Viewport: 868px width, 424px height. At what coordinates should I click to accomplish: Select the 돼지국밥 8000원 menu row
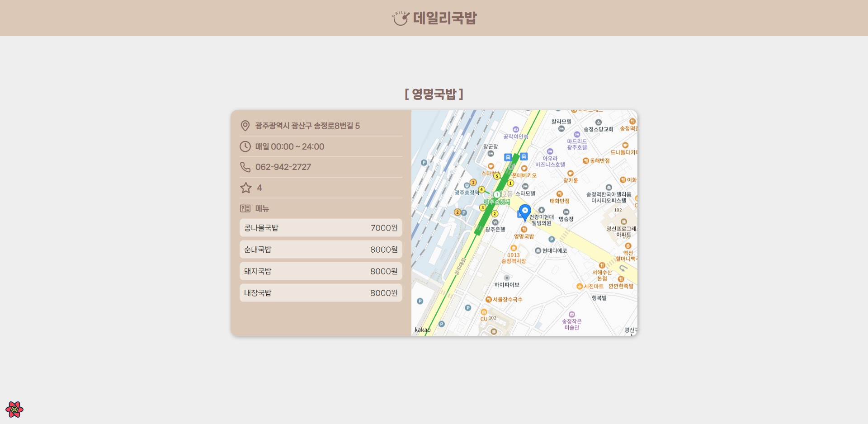pos(321,271)
